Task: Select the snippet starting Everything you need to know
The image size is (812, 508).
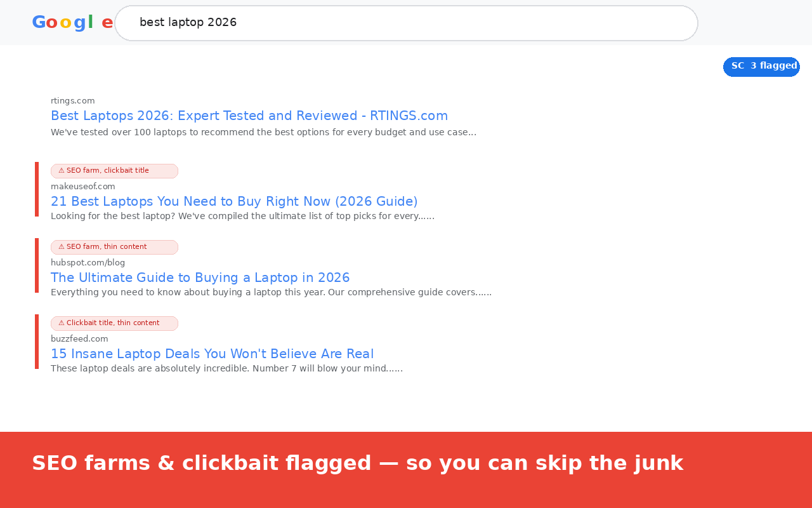Action: 272,292
